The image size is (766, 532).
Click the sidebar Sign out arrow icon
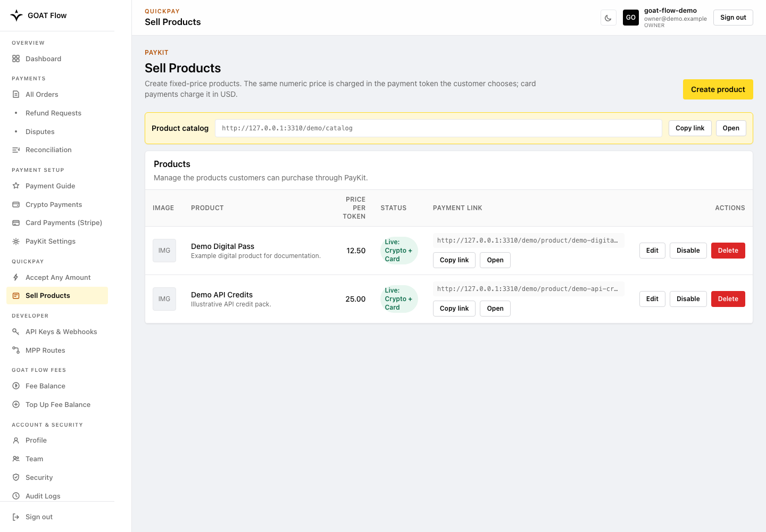click(x=16, y=517)
